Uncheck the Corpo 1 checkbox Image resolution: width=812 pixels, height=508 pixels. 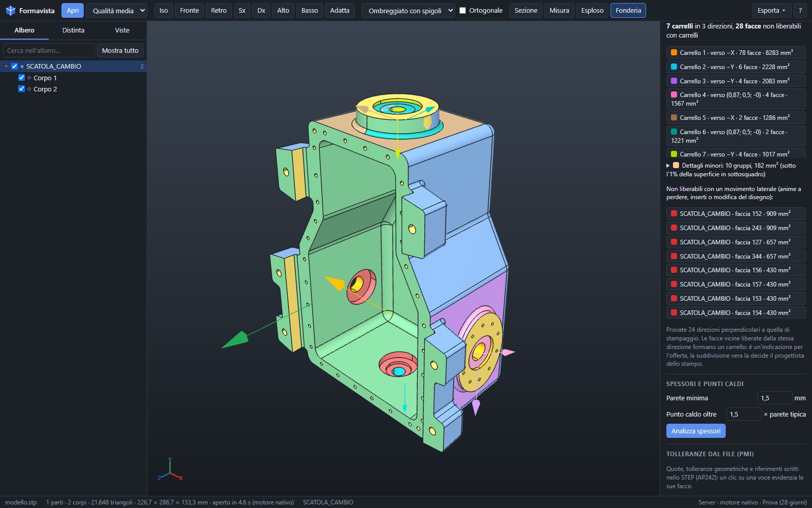(x=21, y=78)
